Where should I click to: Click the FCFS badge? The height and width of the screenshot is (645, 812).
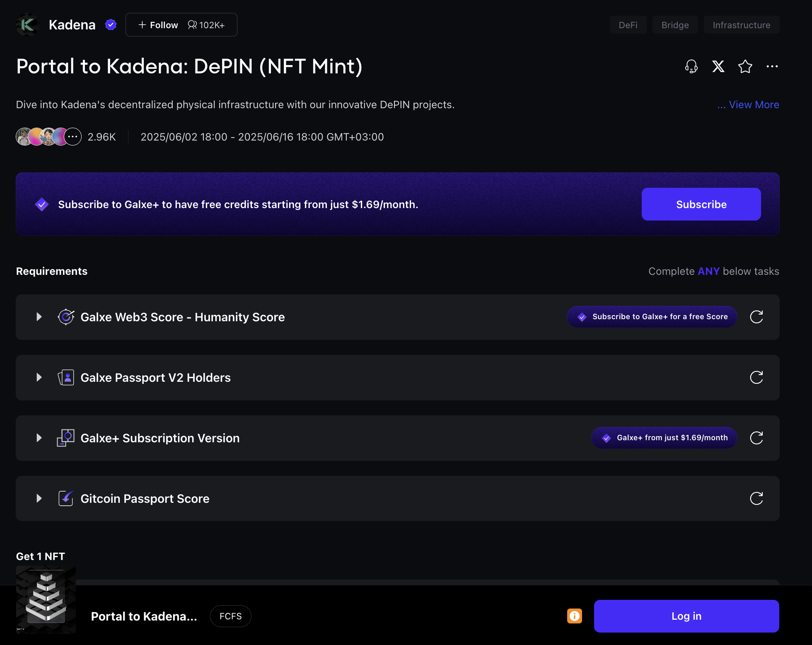[231, 616]
